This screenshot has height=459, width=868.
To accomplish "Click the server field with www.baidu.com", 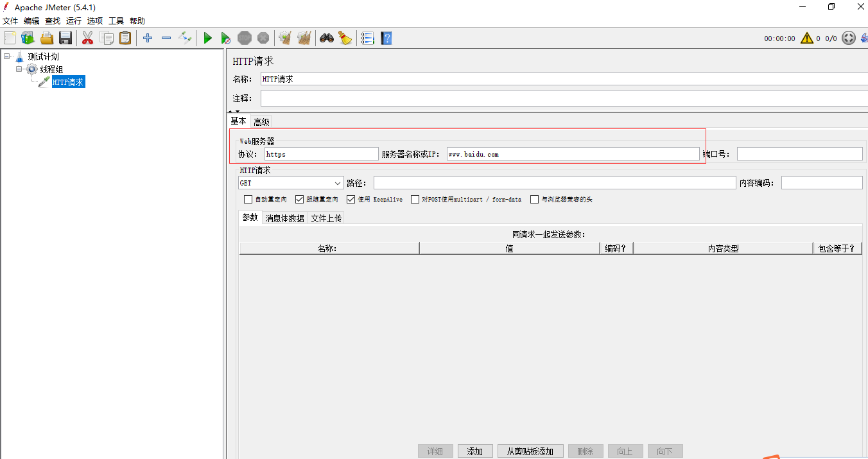I will 573,154.
